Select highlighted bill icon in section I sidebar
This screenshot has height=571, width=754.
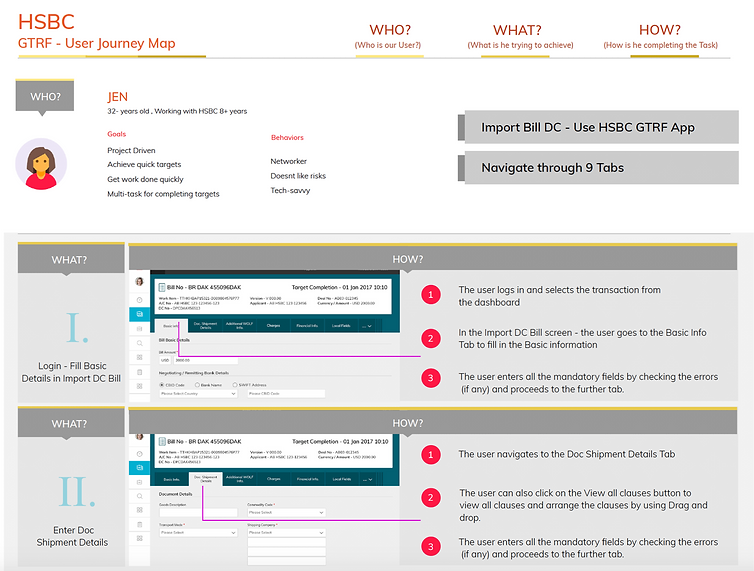pos(139,314)
